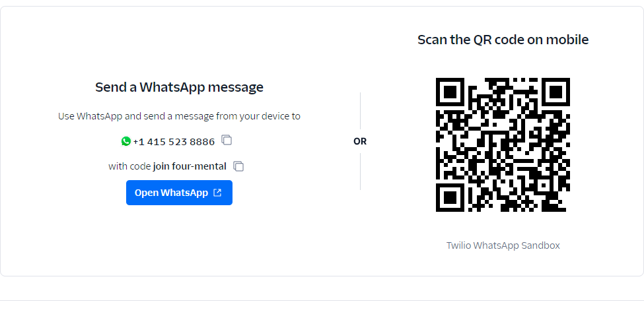Click the OR divider label

coord(360,141)
